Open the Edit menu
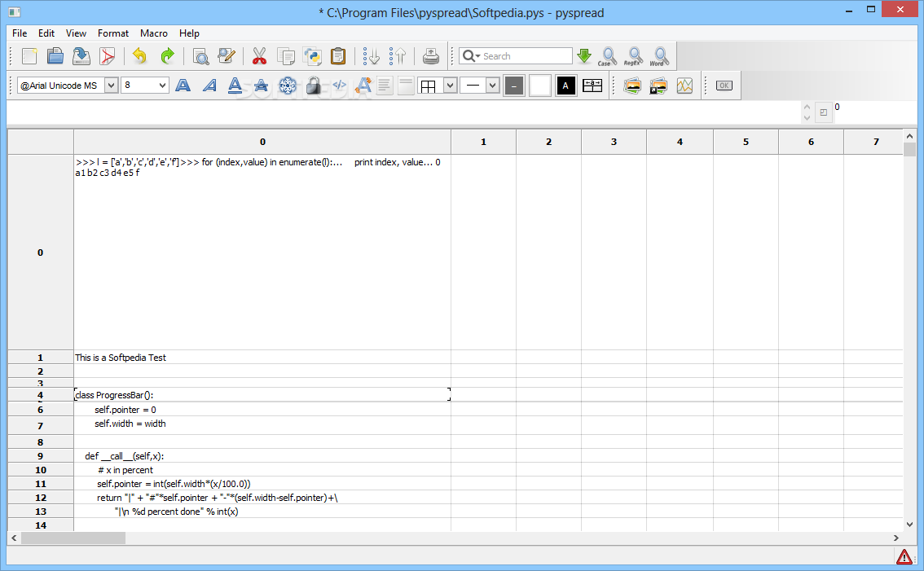 (46, 33)
